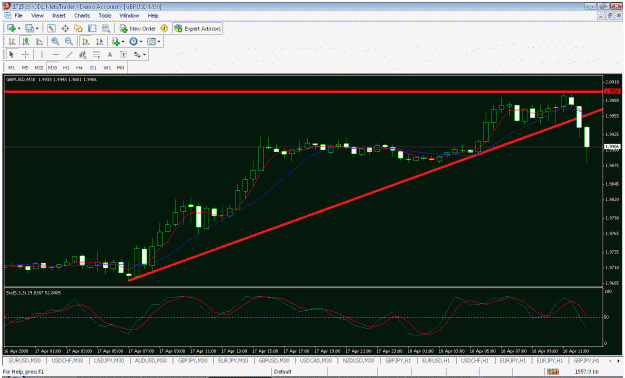Select the Vertical Line drawing tool

41,55
